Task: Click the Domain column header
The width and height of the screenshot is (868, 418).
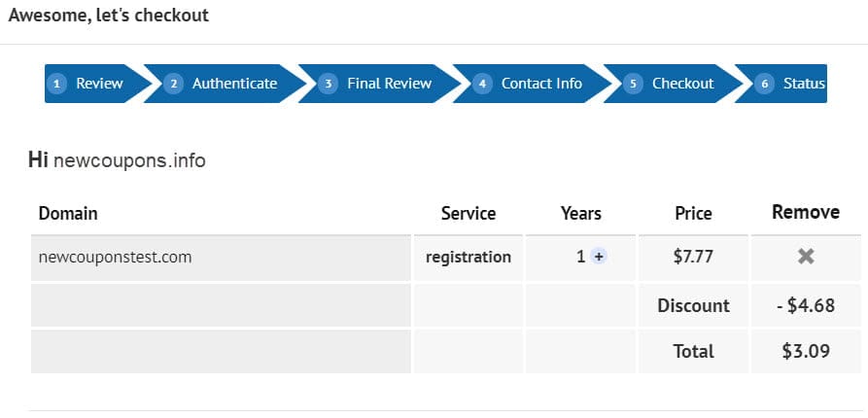Action: (68, 213)
